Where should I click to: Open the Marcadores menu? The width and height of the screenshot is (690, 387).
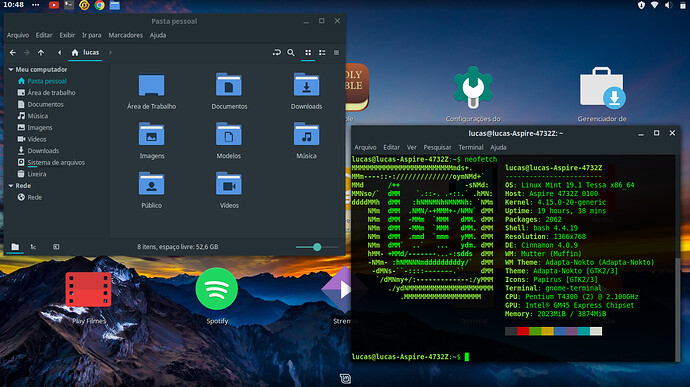[125, 35]
